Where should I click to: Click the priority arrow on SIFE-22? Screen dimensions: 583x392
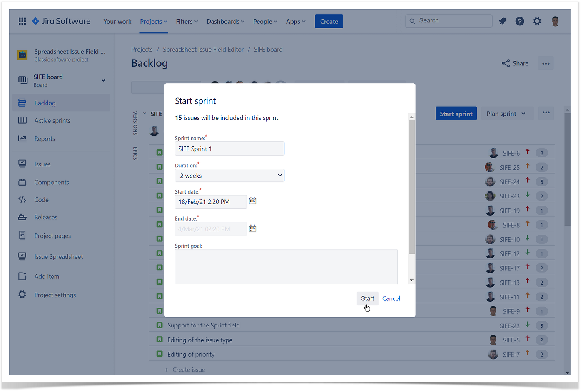(528, 325)
